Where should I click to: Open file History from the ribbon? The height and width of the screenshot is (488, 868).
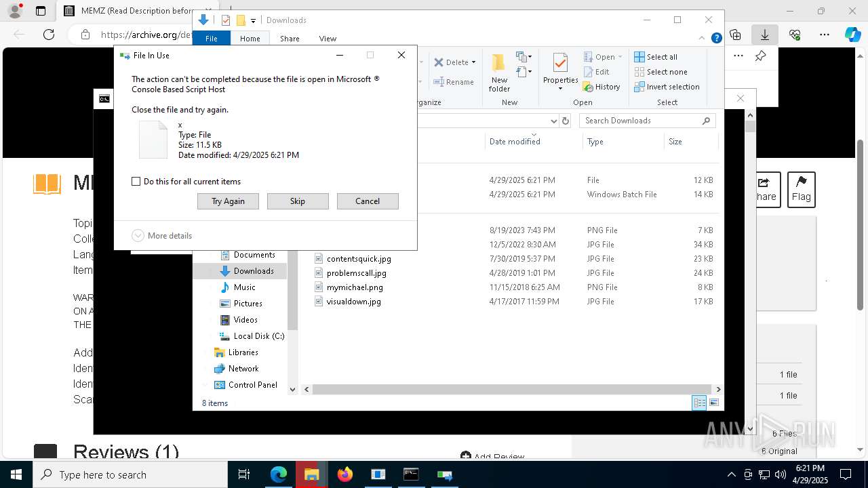click(x=601, y=87)
